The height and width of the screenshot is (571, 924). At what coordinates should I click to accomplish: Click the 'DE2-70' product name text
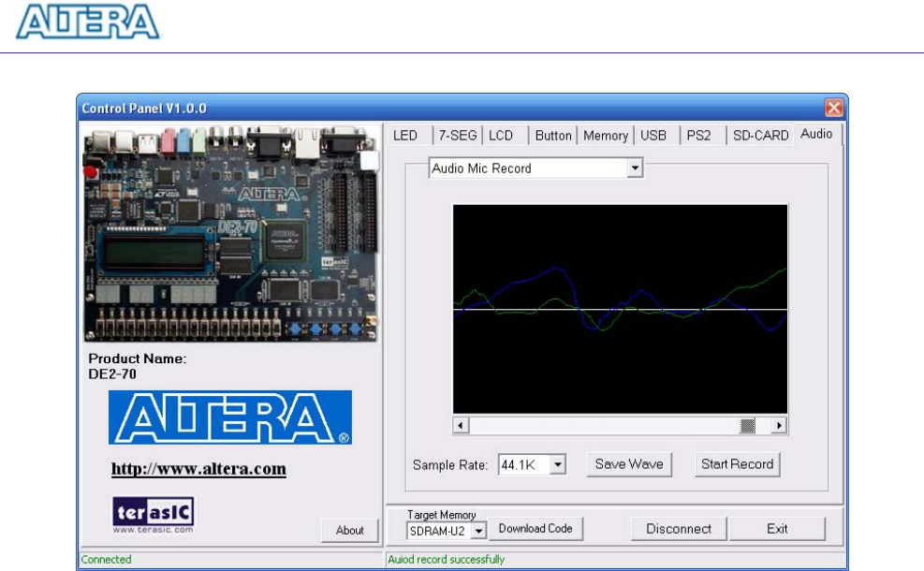(112, 374)
